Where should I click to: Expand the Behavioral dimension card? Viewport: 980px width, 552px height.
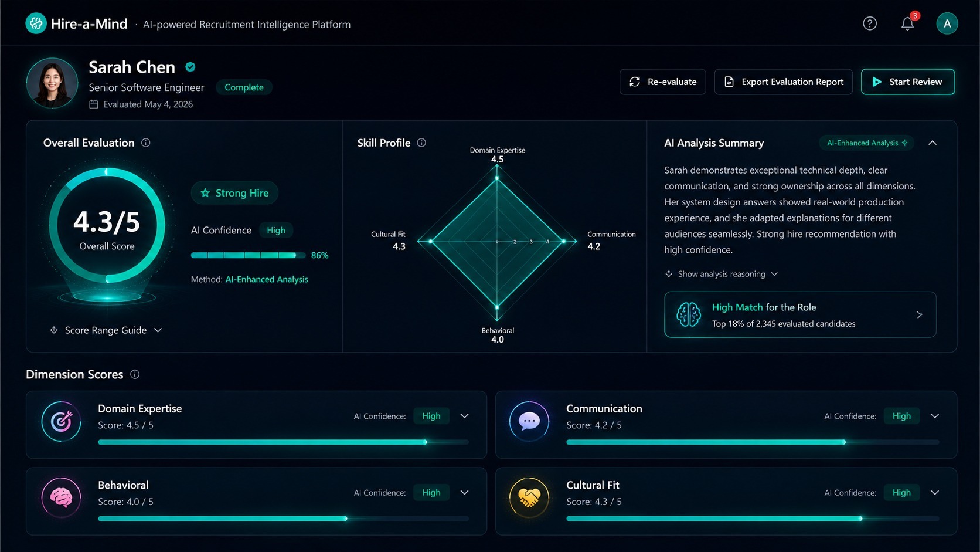click(x=465, y=492)
